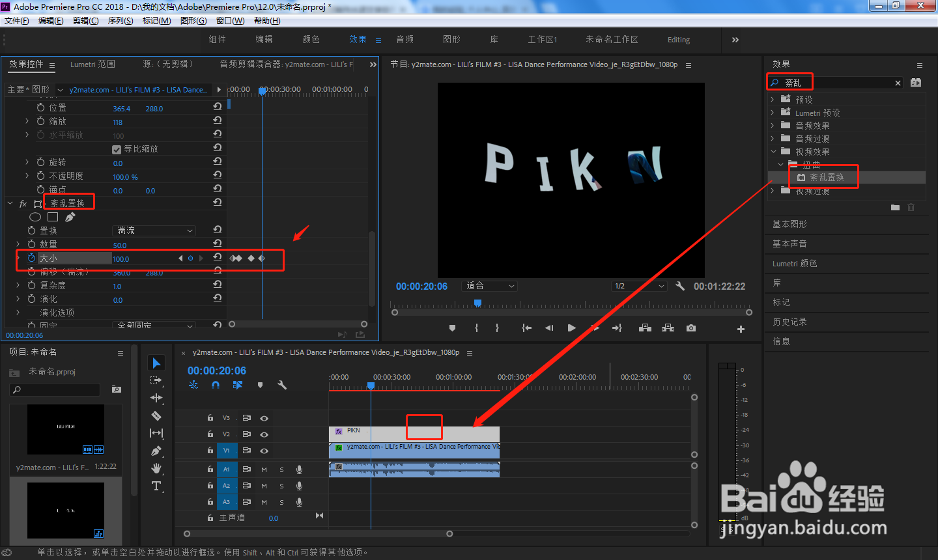Image resolution: width=938 pixels, height=560 pixels.
Task: Toggle V2 track output eye
Action: (x=264, y=434)
